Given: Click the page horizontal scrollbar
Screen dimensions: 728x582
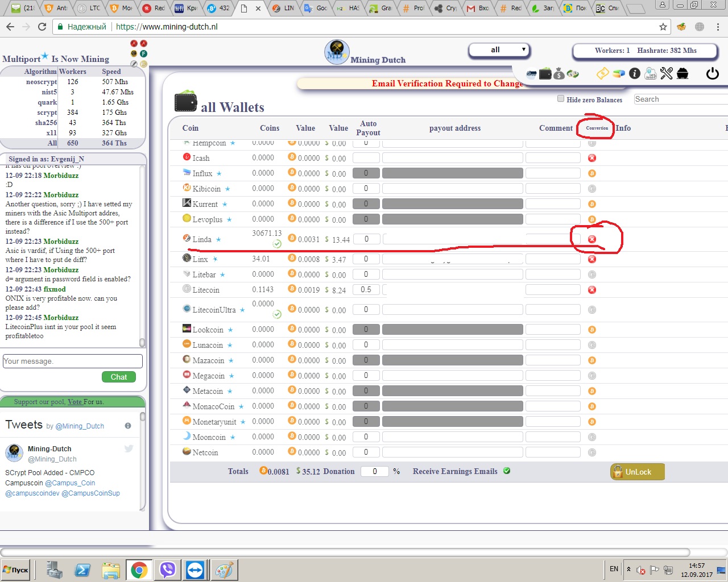Looking at the screenshot, I should click(345, 552).
